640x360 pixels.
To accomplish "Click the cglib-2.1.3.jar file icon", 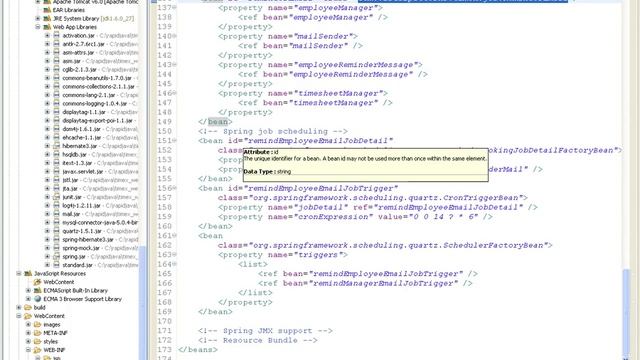I will tap(56, 69).
